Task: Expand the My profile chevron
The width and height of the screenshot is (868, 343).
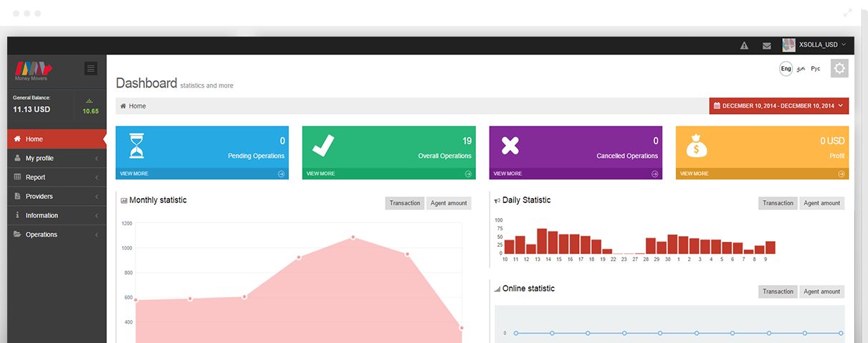Action: pyautogui.click(x=96, y=159)
